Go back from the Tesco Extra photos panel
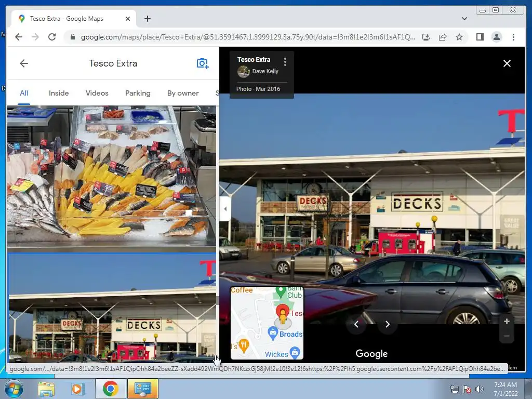532x399 pixels. (x=24, y=63)
